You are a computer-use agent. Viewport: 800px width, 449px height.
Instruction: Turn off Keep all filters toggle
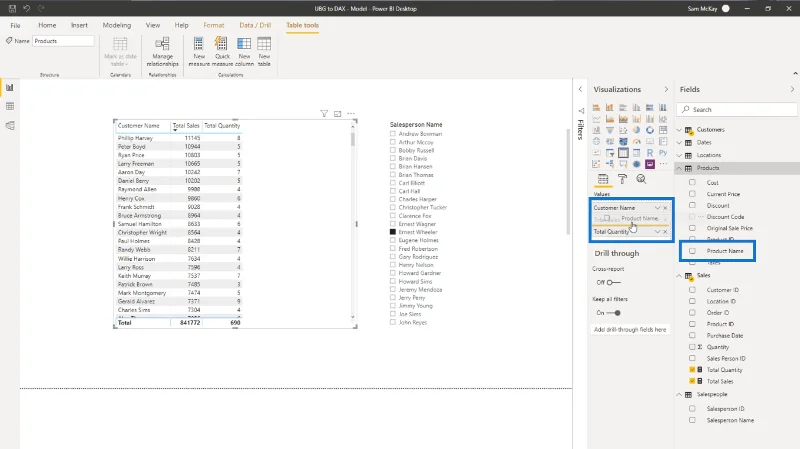tap(614, 313)
